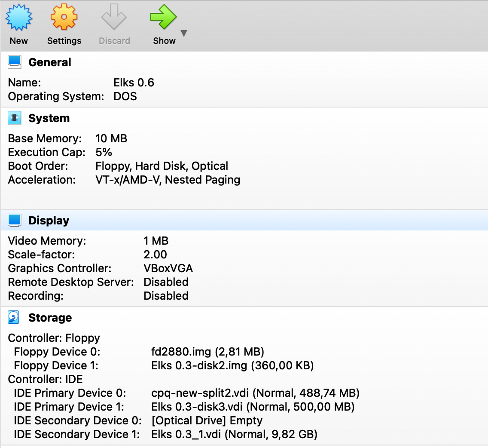The image size is (488, 448).
Task: Click the Display section screen icon
Action: 14,220
